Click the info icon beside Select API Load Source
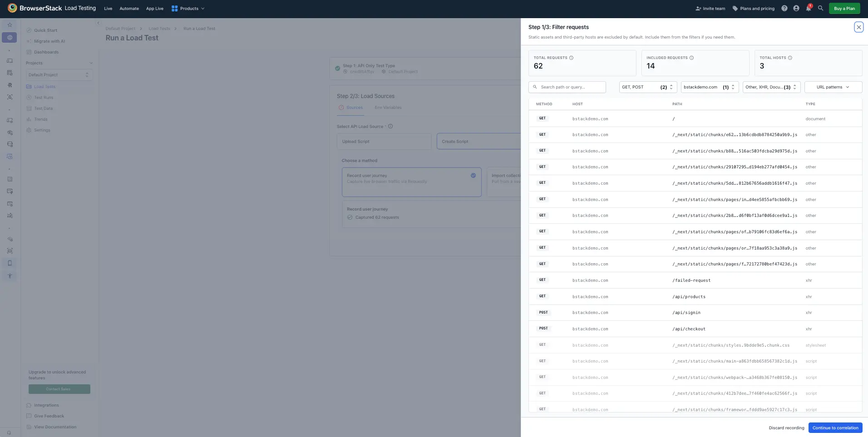868x437 pixels. coord(390,126)
